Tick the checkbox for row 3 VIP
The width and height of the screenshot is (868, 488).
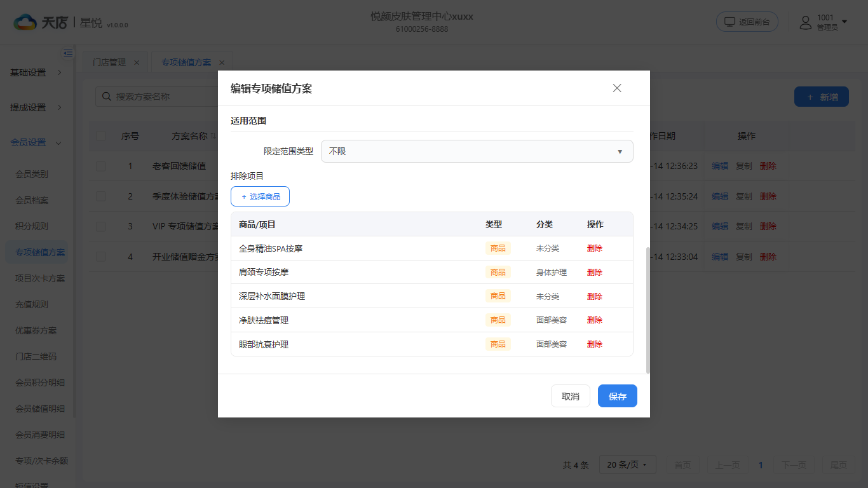[x=101, y=226]
